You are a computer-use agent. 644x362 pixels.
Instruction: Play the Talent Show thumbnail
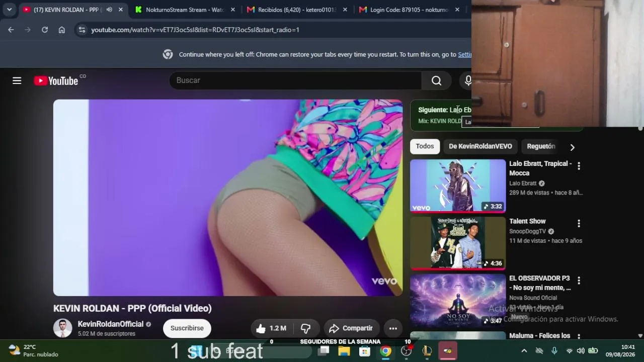[x=458, y=243]
